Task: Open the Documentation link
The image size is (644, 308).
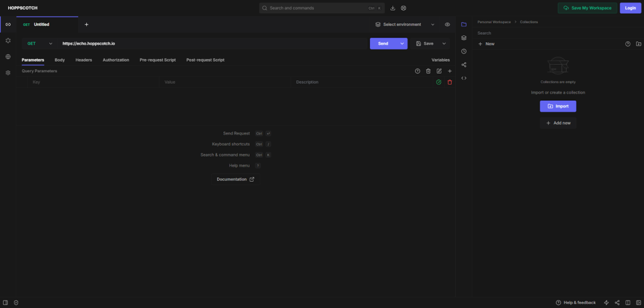Action: pyautogui.click(x=235, y=179)
